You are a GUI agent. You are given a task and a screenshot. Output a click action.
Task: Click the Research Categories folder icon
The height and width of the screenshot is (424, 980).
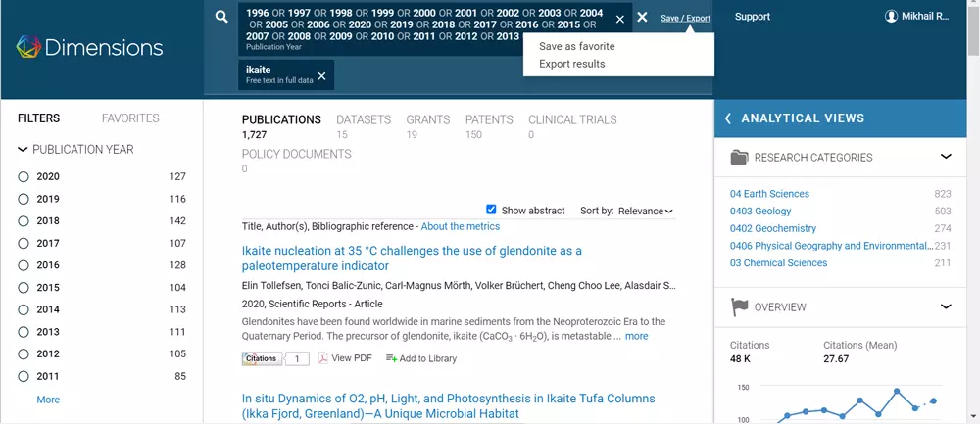coord(739,158)
